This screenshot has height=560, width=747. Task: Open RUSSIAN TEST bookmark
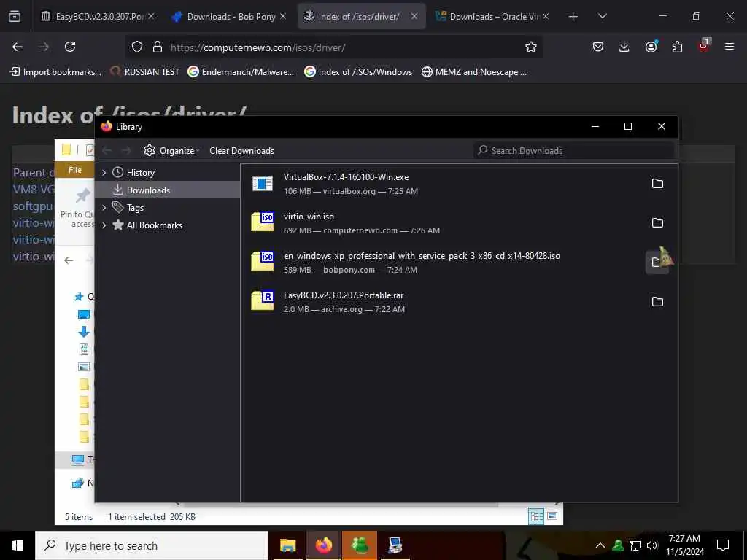(145, 72)
